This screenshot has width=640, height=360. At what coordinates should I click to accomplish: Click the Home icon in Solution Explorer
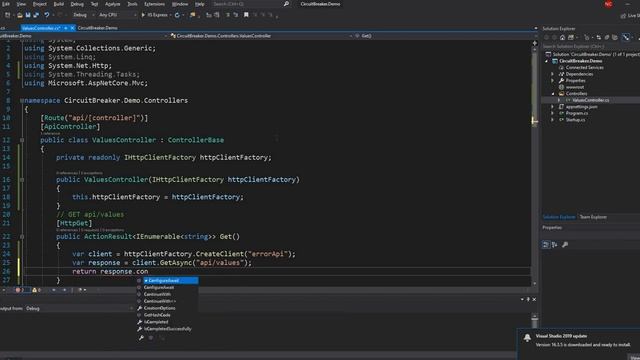(x=562, y=38)
